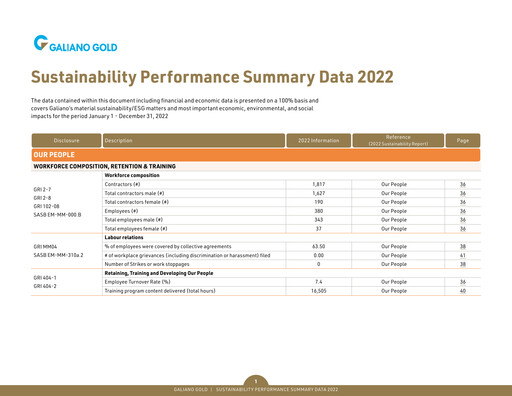Click the value 7.4

[x=319, y=282]
